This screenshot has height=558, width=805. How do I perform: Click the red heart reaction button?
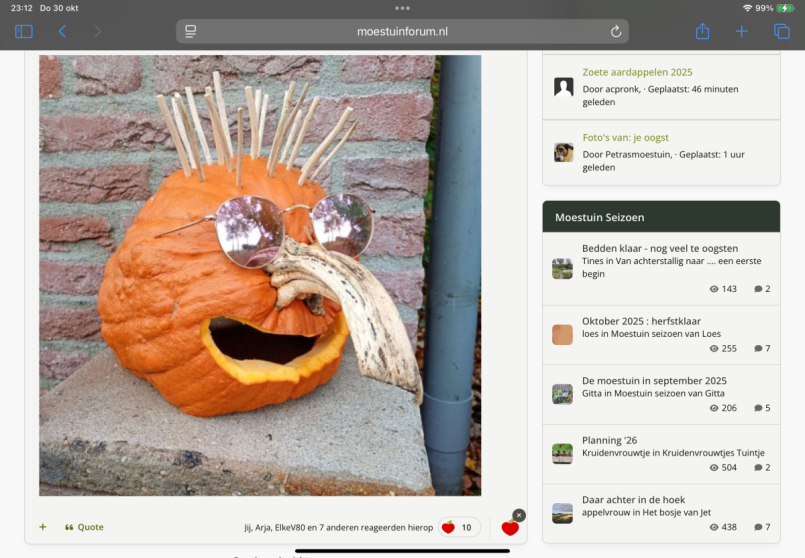pos(510,528)
